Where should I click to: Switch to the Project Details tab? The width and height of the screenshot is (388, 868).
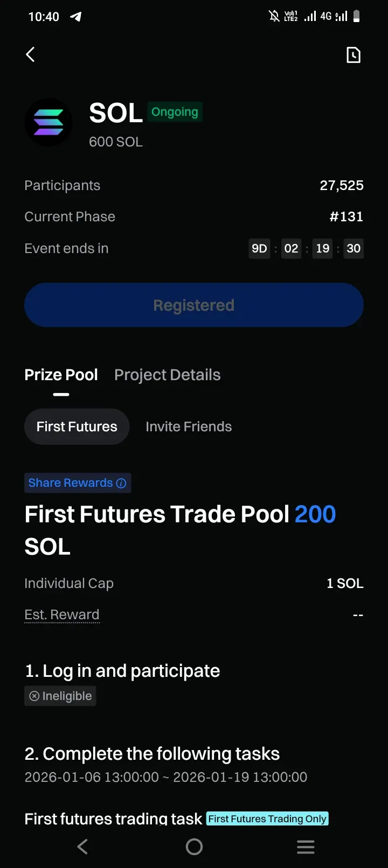[167, 375]
